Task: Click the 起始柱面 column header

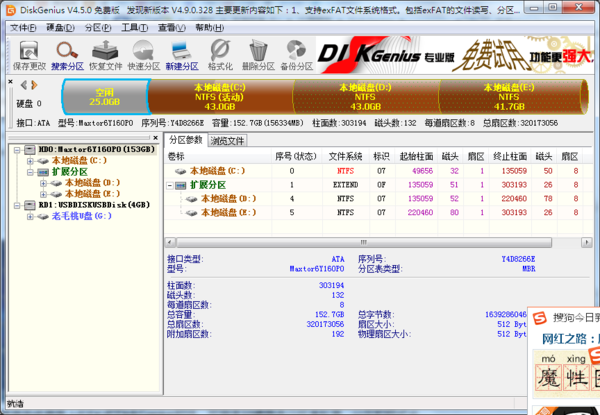Action: pyautogui.click(x=416, y=156)
